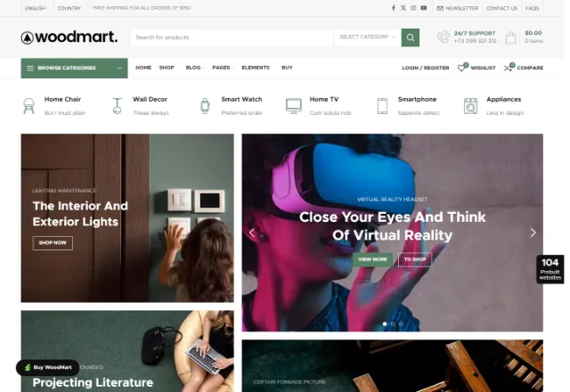Go to the previous slide arrow
This screenshot has width=570, height=392.
pos(252,233)
